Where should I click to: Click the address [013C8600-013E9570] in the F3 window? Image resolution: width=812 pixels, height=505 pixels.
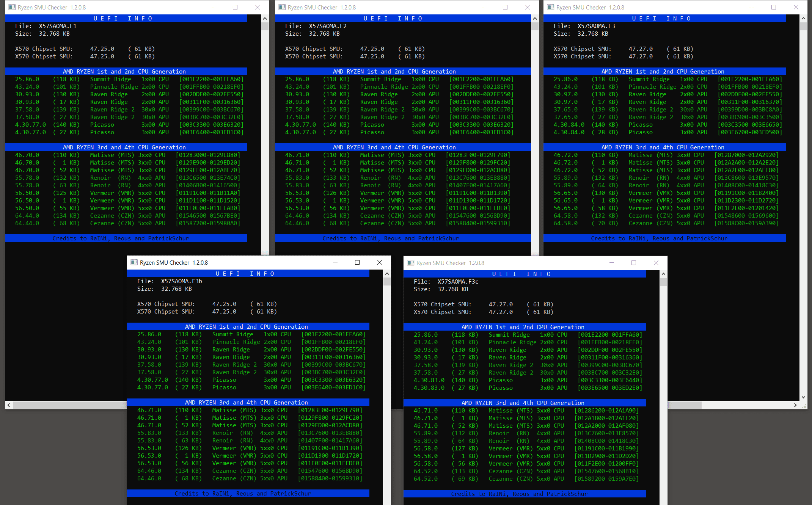click(746, 178)
